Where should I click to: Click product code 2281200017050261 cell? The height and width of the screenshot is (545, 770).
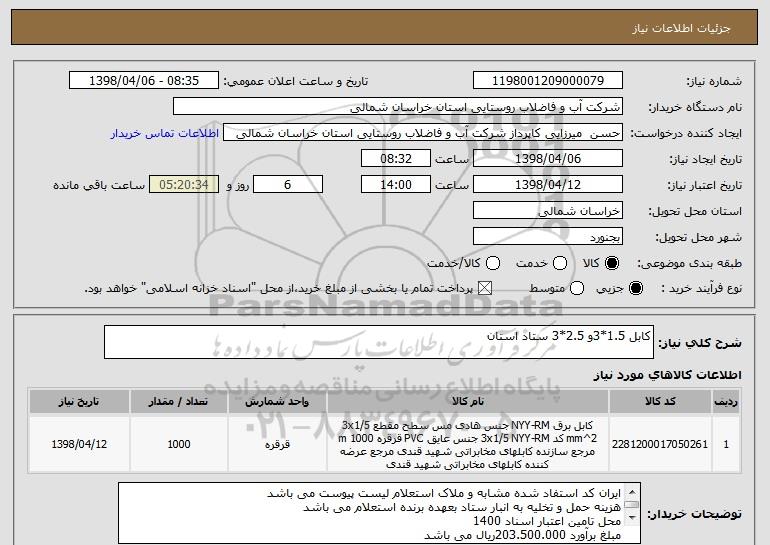pyautogui.click(x=660, y=444)
